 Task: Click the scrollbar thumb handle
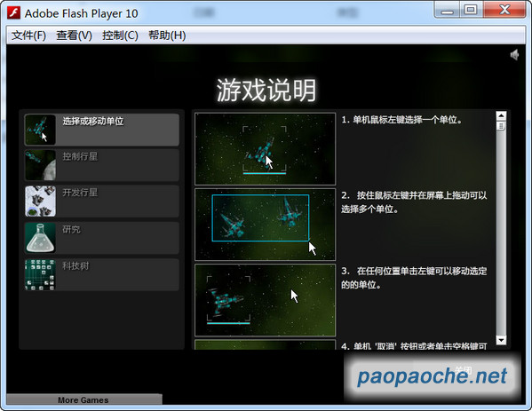501,126
